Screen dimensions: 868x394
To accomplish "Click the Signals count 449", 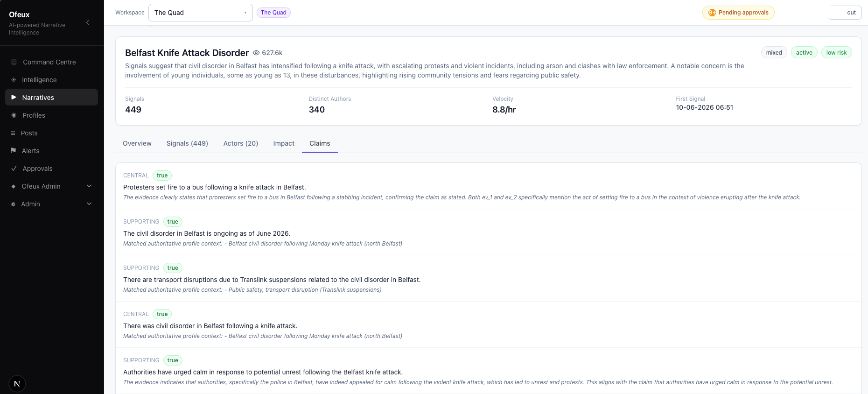I will [x=133, y=110].
